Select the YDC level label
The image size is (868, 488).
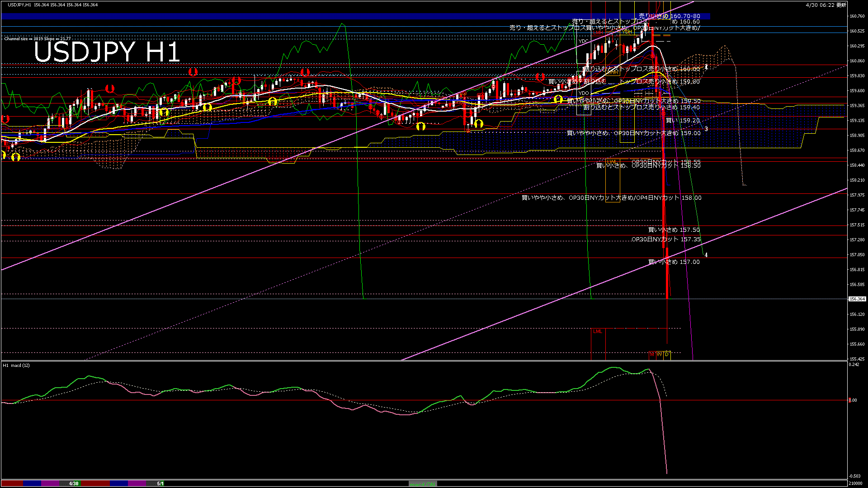[x=584, y=41]
